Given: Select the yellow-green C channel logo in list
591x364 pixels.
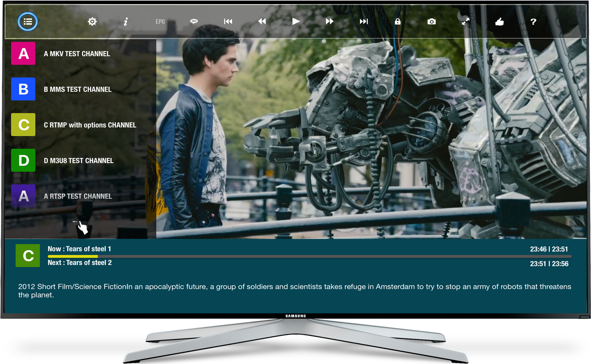Looking at the screenshot, I should pos(23,125).
